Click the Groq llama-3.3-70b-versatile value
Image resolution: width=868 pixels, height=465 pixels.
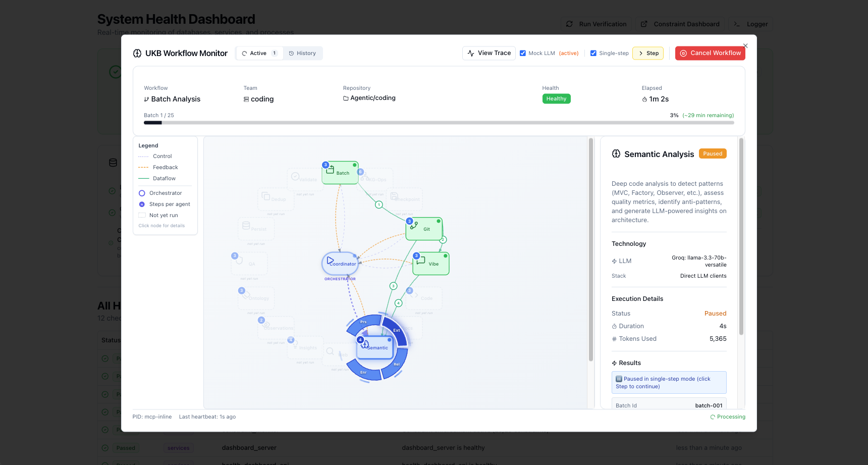(x=699, y=261)
